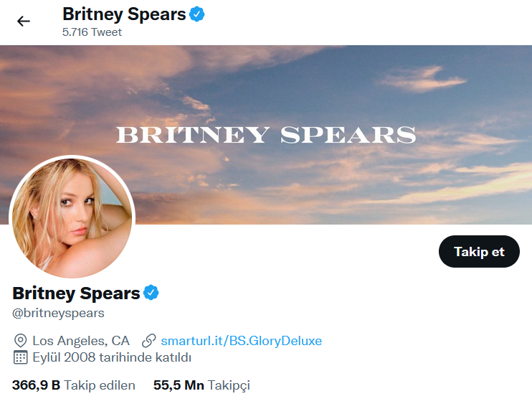Click Britney Spears title in top header
The image size is (532, 414).
coord(124,14)
